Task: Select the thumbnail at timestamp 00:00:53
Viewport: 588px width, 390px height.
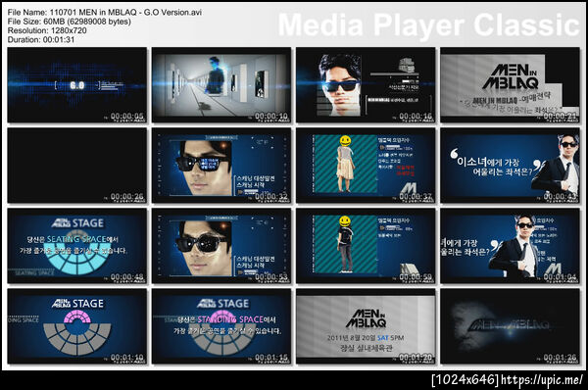Action: (221, 246)
